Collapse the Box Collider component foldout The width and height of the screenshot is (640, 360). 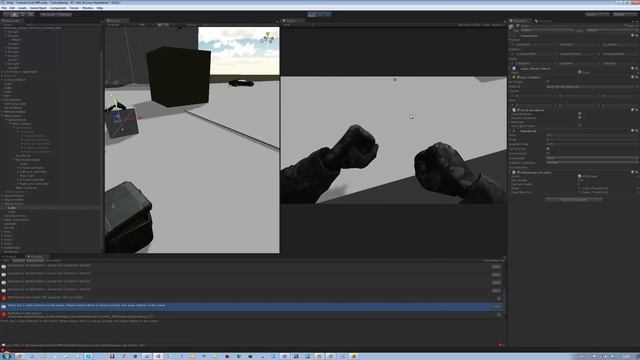pos(511,77)
